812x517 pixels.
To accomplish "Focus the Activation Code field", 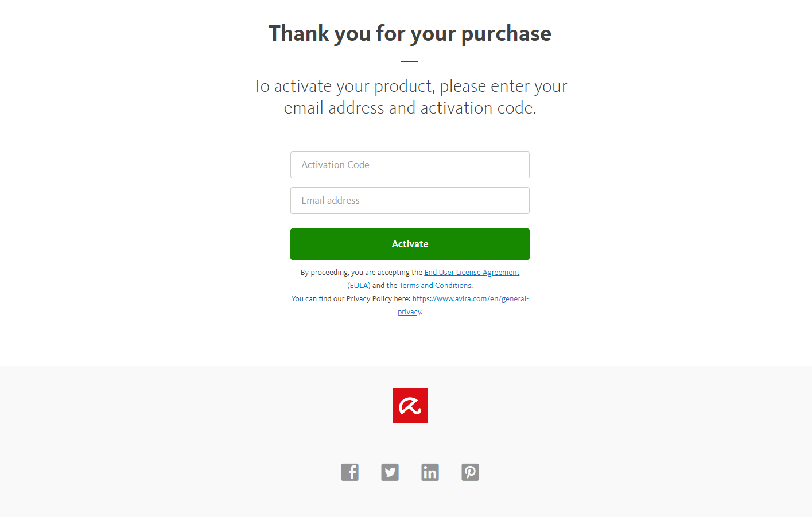I will 410,165.
